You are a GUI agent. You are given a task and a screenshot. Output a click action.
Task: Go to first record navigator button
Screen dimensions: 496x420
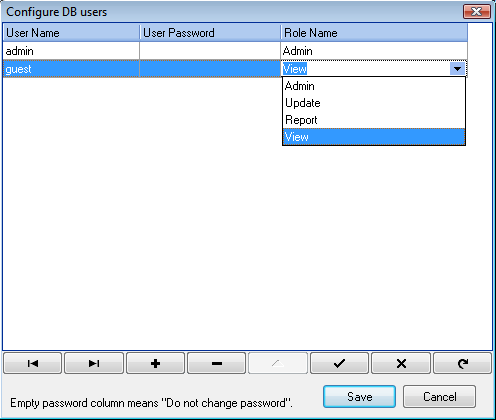[32, 363]
